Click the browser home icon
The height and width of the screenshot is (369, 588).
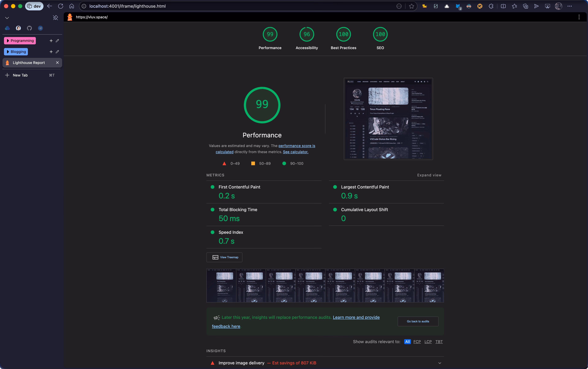click(72, 6)
